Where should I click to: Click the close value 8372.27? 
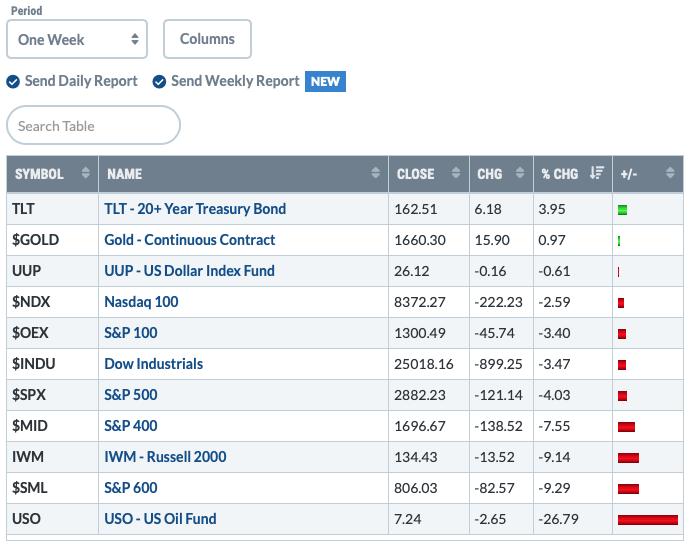pyautogui.click(x=420, y=302)
